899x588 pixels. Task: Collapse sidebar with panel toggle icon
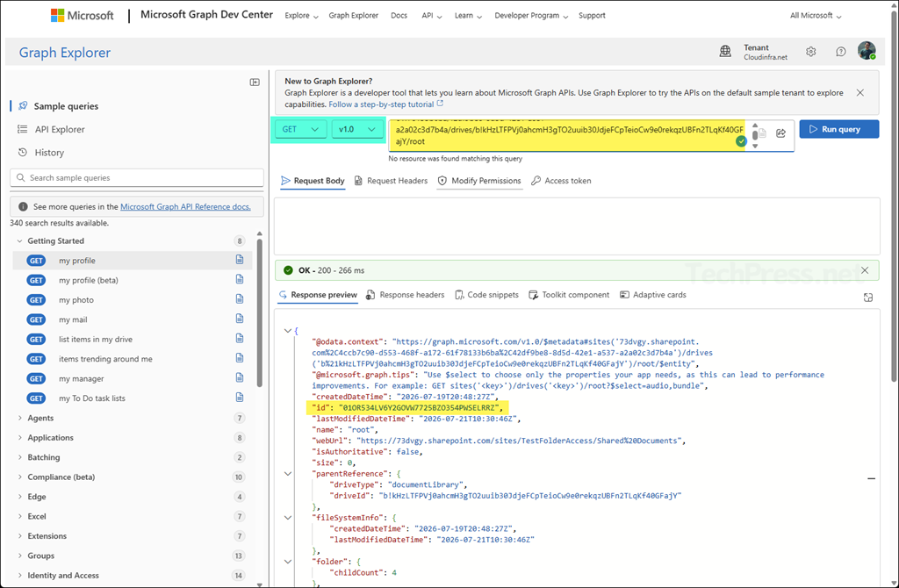255,82
